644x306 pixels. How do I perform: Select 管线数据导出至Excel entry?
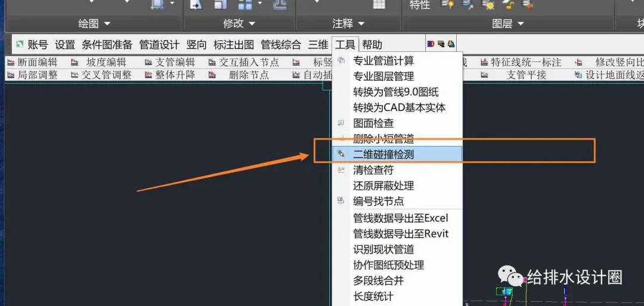coord(398,218)
